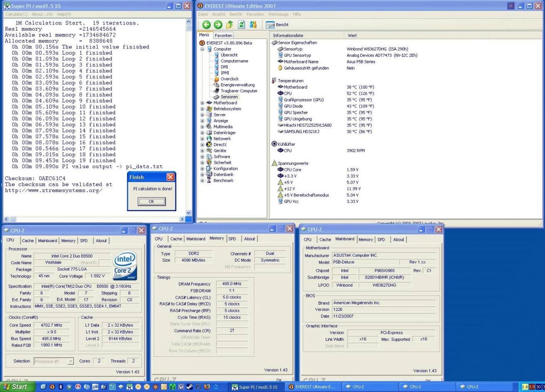Click the Netzwerk globe icon in tree

(209, 139)
